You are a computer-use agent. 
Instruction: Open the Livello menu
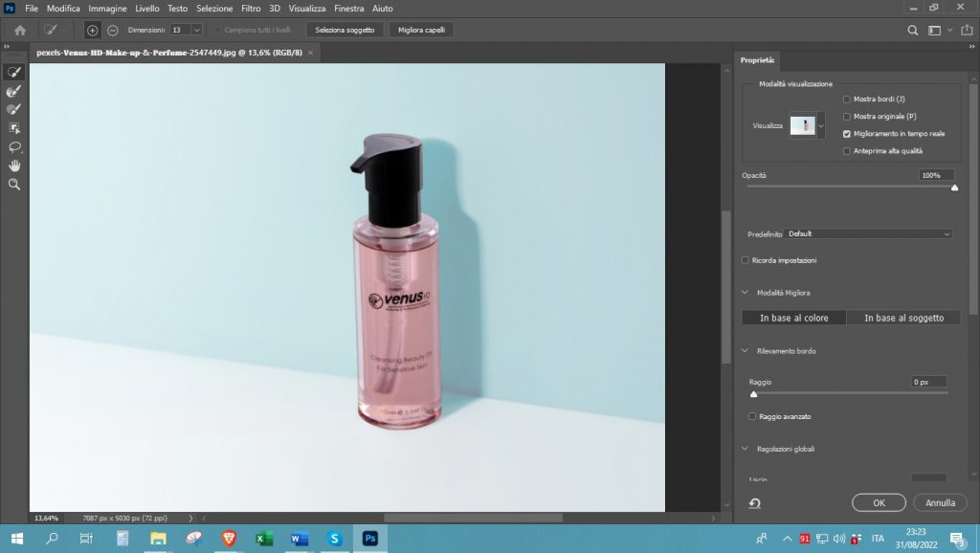coord(147,8)
